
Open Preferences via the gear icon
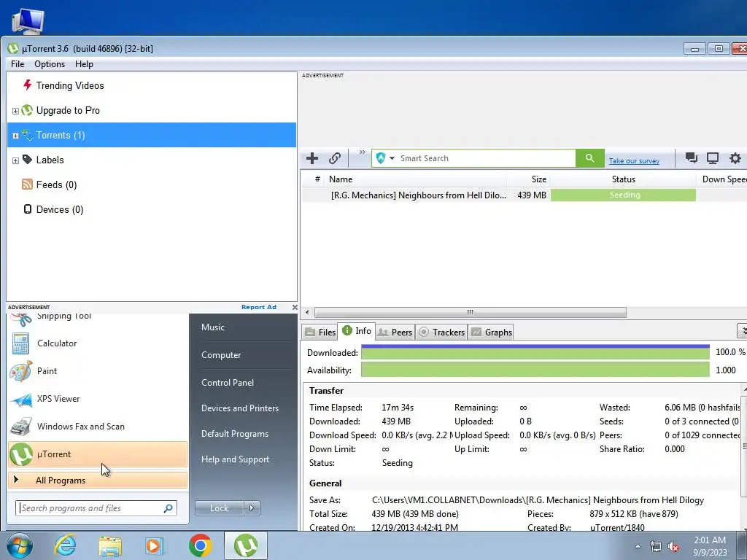point(735,158)
